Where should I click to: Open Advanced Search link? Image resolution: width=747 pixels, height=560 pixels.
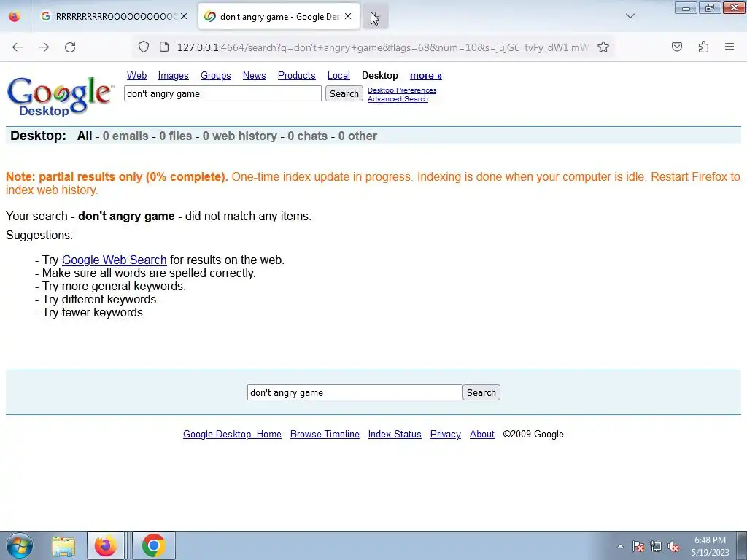coord(398,99)
